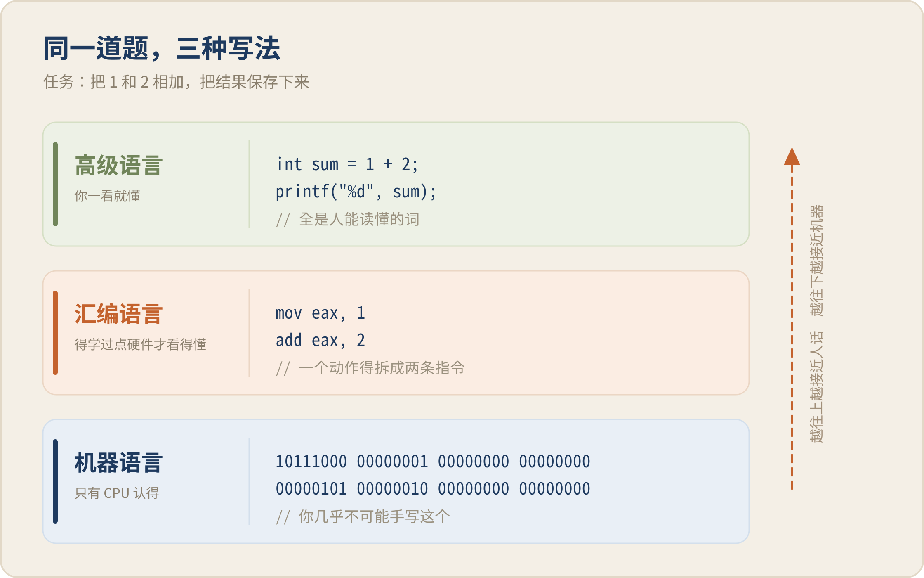Click the code line int sum = 1 + 2;

[x=347, y=164]
